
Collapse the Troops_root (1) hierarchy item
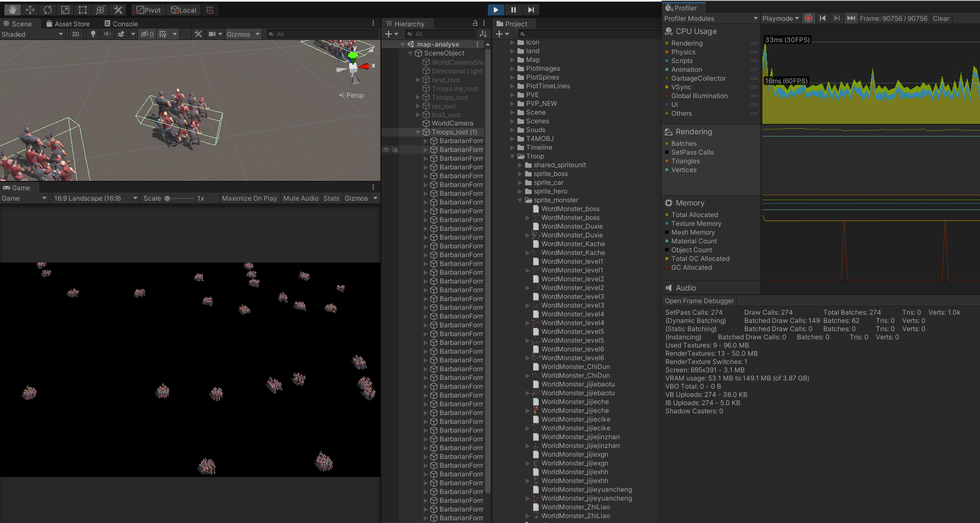418,132
